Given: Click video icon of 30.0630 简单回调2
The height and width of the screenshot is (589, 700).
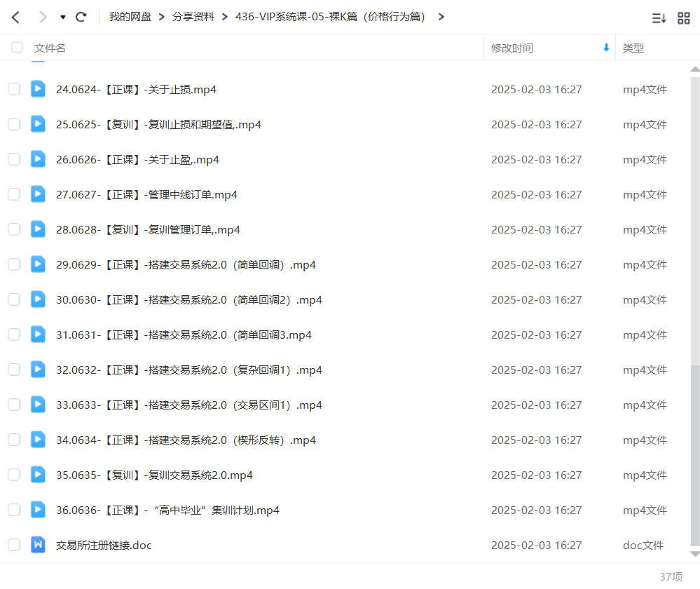Looking at the screenshot, I should point(38,299).
